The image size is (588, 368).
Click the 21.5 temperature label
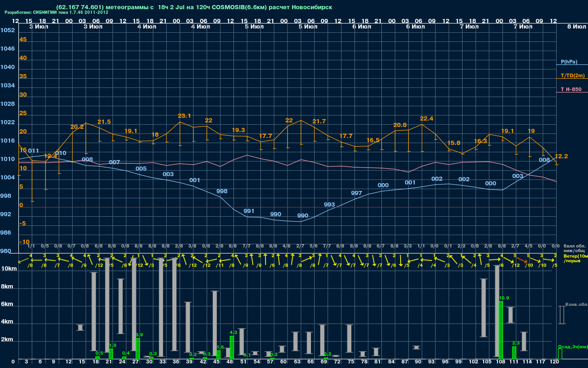point(104,122)
